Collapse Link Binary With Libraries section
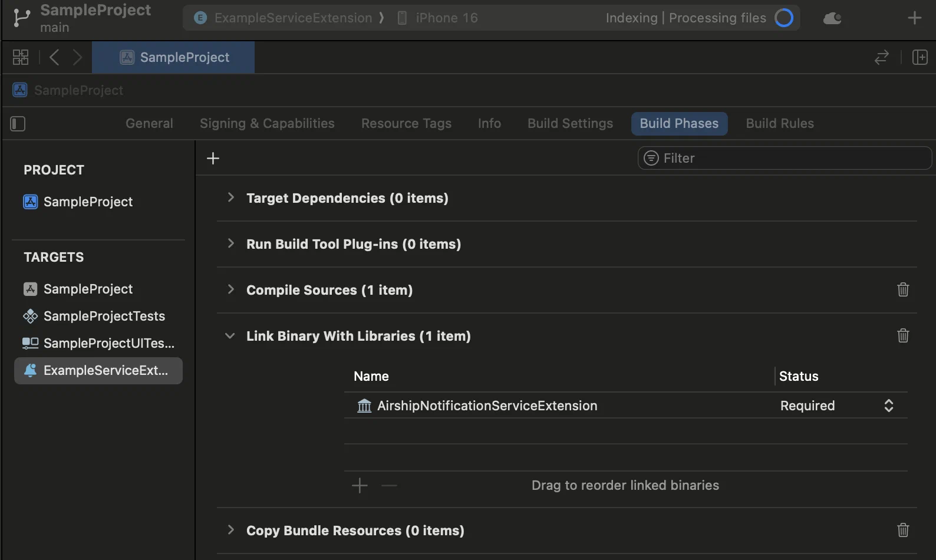Image resolution: width=936 pixels, height=560 pixels. (x=230, y=336)
